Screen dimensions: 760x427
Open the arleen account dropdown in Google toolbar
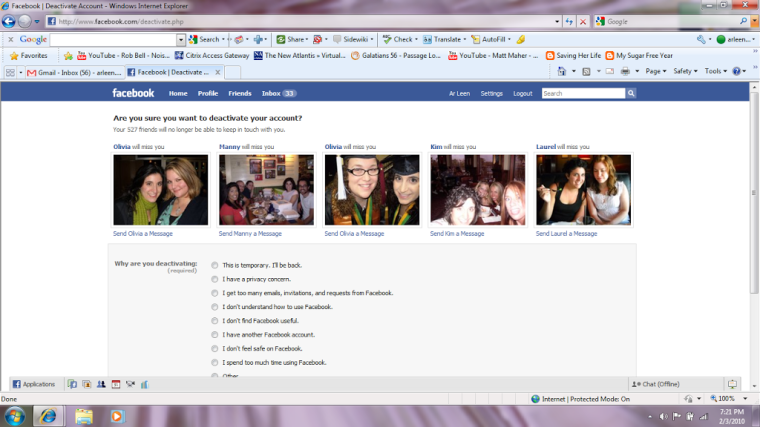coord(736,39)
